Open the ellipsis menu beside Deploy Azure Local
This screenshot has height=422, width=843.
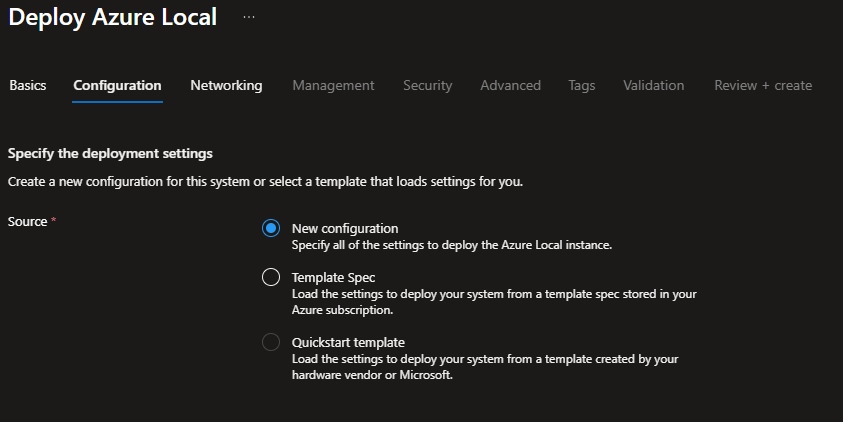[x=249, y=18]
